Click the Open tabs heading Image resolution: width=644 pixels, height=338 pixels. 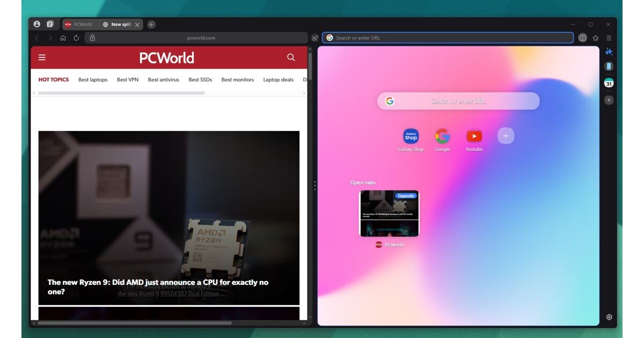[363, 182]
